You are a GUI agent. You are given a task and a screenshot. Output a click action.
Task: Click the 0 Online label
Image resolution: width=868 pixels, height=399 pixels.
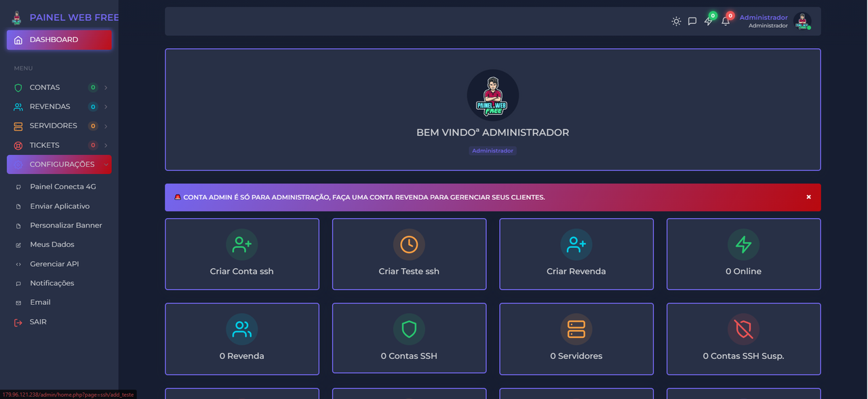pos(744,272)
